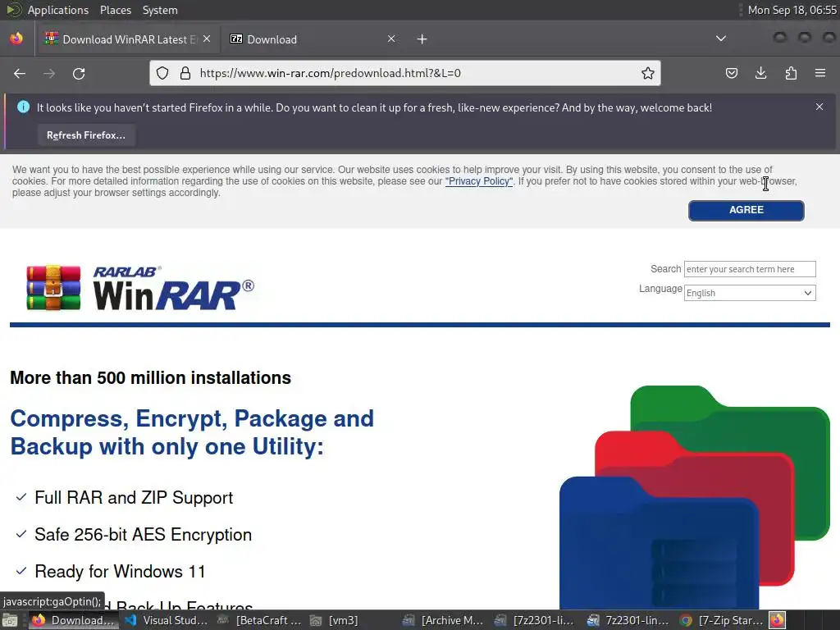
Task: Dismiss the Firefox refresh notification bar
Action: coord(819,107)
